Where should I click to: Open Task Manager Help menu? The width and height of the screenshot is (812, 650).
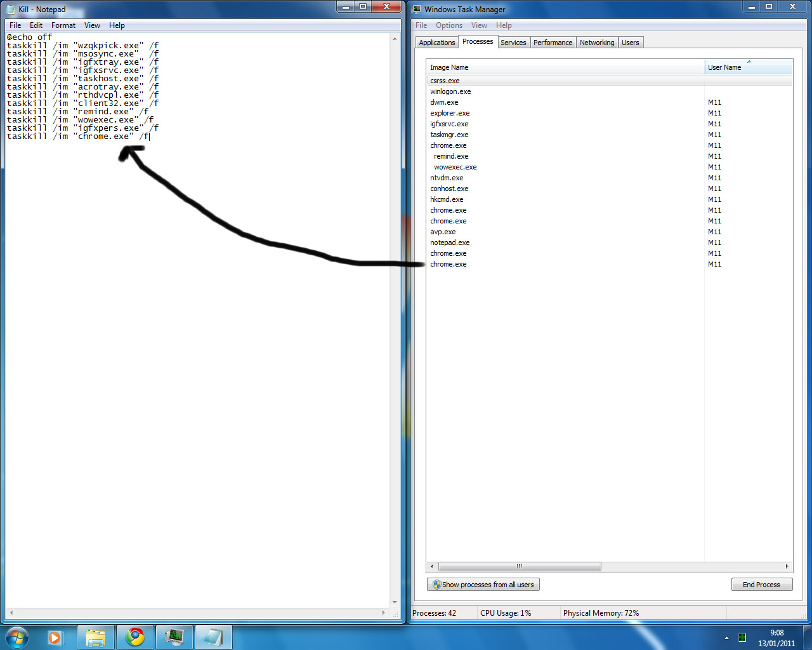click(504, 25)
